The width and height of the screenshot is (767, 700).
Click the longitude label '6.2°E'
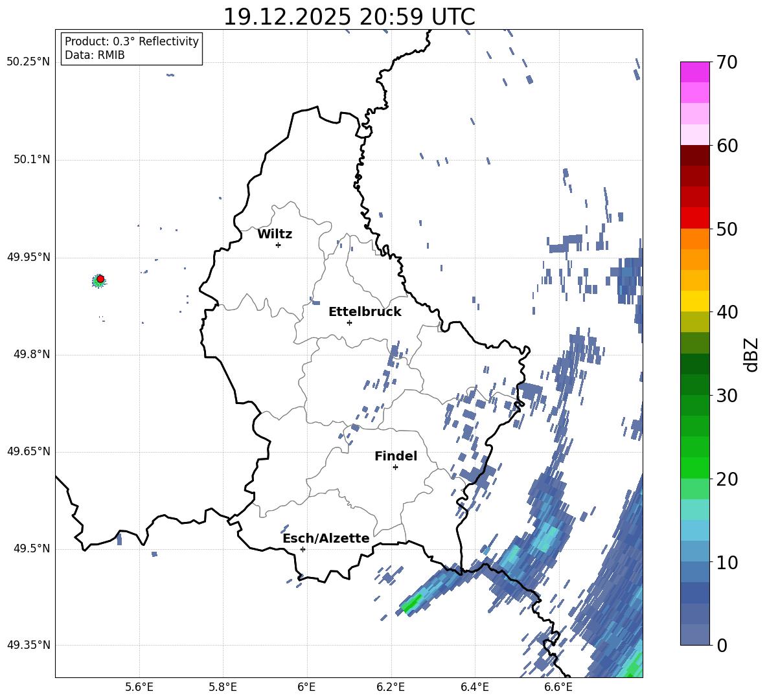coord(391,687)
